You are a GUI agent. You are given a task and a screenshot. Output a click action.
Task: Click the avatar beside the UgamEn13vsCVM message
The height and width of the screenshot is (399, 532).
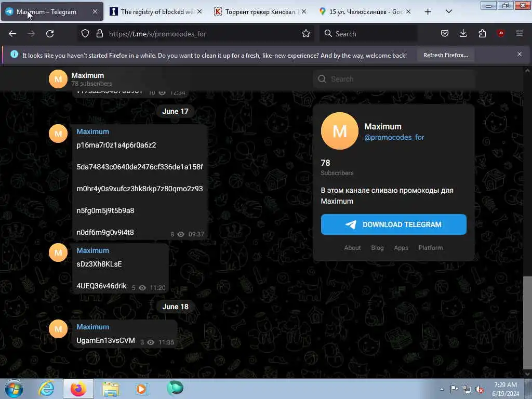click(58, 329)
